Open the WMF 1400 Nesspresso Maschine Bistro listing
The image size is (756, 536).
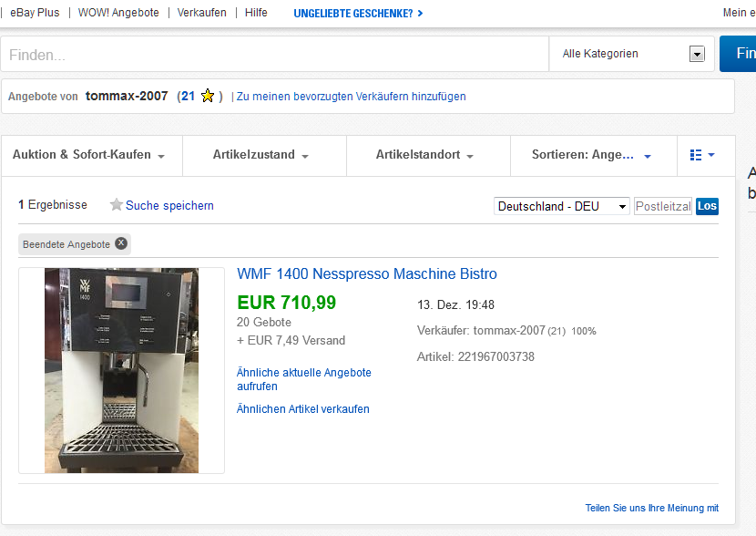point(366,273)
